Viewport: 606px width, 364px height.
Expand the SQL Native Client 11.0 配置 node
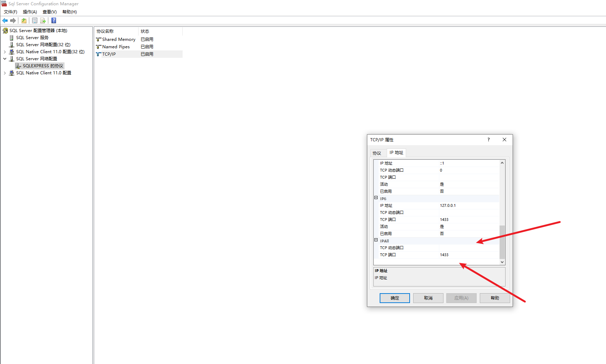click(5, 73)
